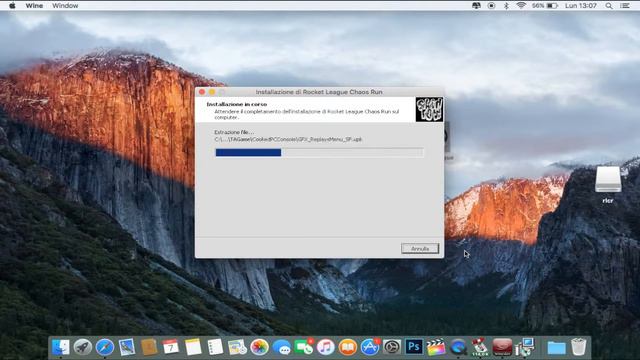
Task: Open Mail stamp icon in the dock
Action: [x=127, y=347]
